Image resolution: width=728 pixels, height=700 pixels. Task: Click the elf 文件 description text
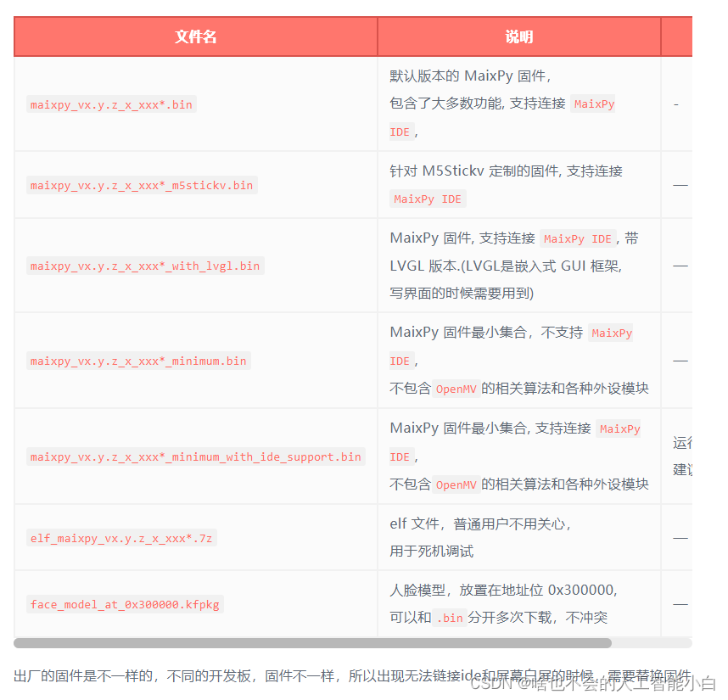coord(480,524)
